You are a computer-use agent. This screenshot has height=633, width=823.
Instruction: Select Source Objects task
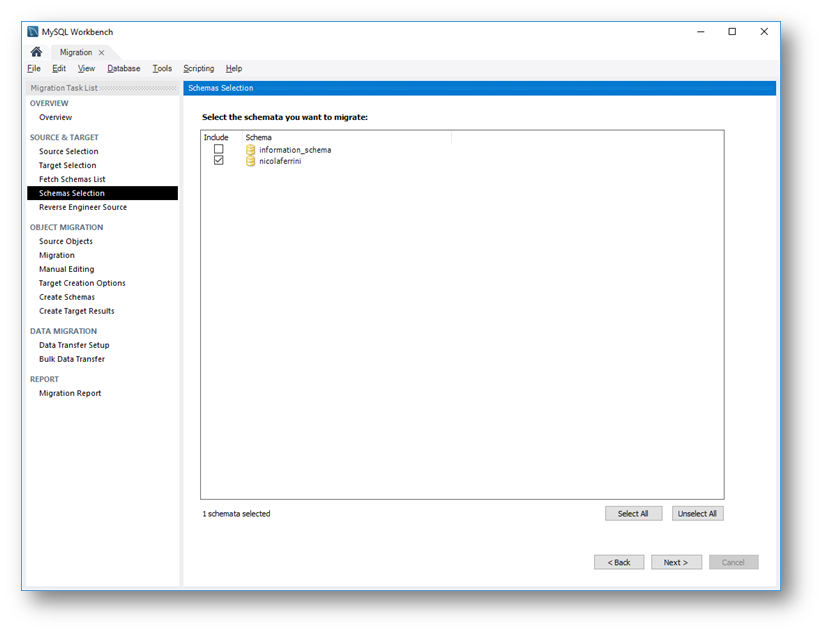pos(66,241)
